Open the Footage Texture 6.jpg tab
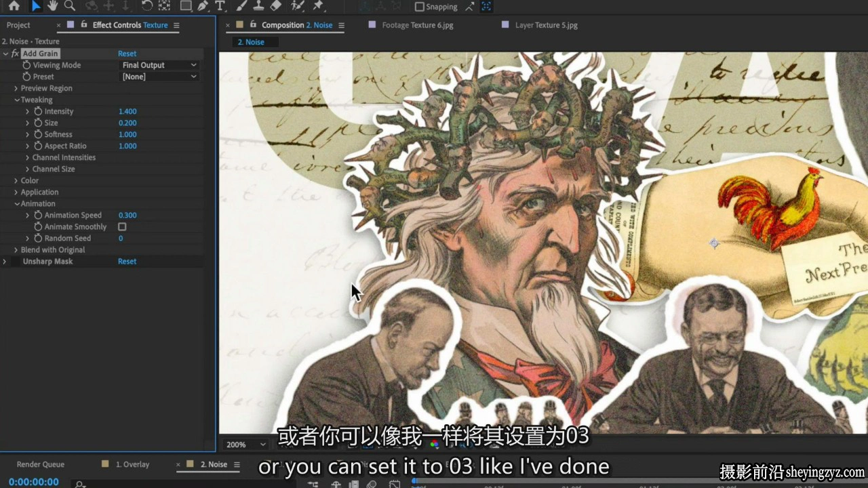Screen dimensions: 868x488 [x=417, y=25]
